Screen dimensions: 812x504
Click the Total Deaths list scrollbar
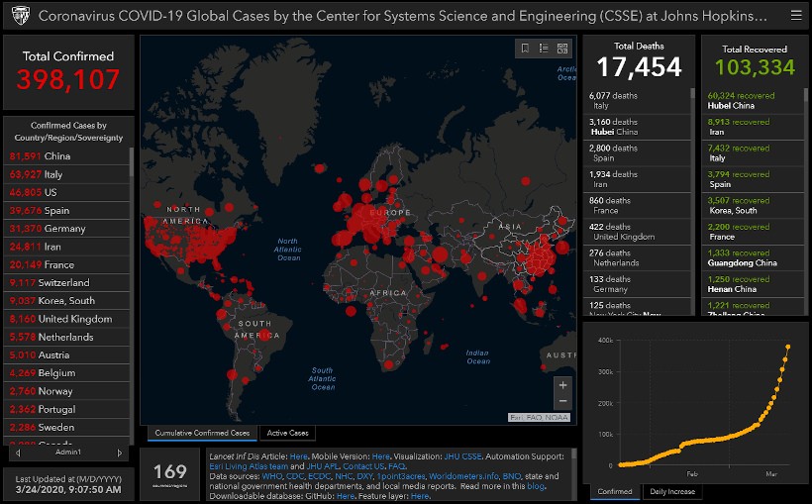[693, 94]
